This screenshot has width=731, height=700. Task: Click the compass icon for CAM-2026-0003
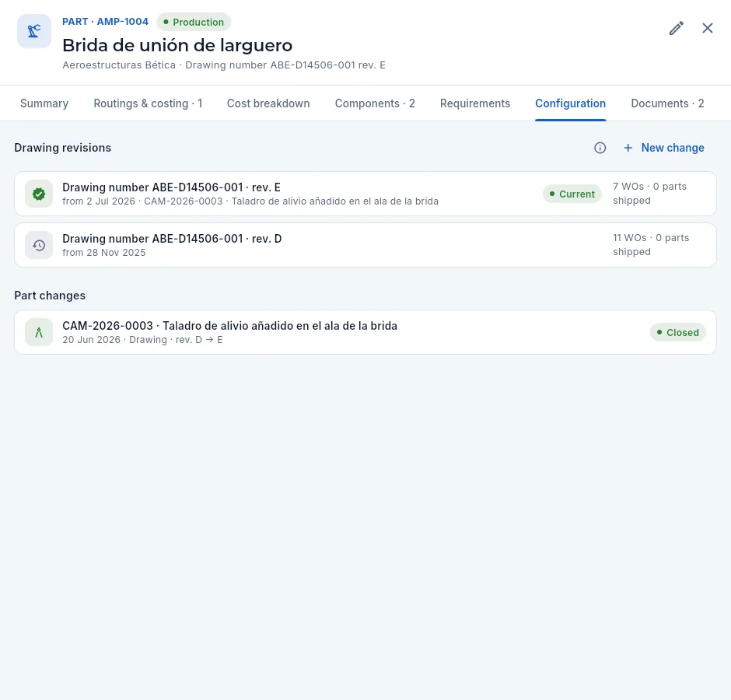pyautogui.click(x=39, y=333)
